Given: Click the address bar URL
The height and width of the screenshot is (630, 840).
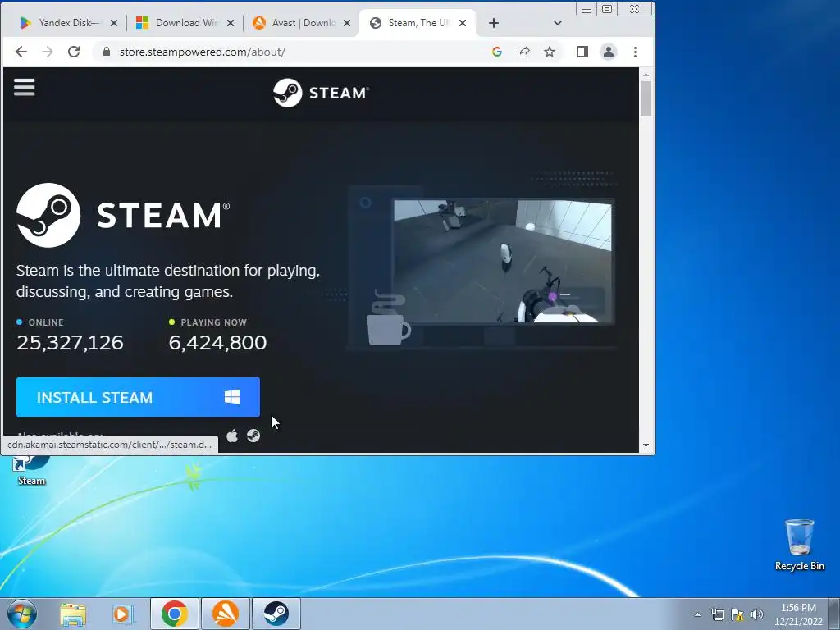Looking at the screenshot, I should [x=202, y=52].
